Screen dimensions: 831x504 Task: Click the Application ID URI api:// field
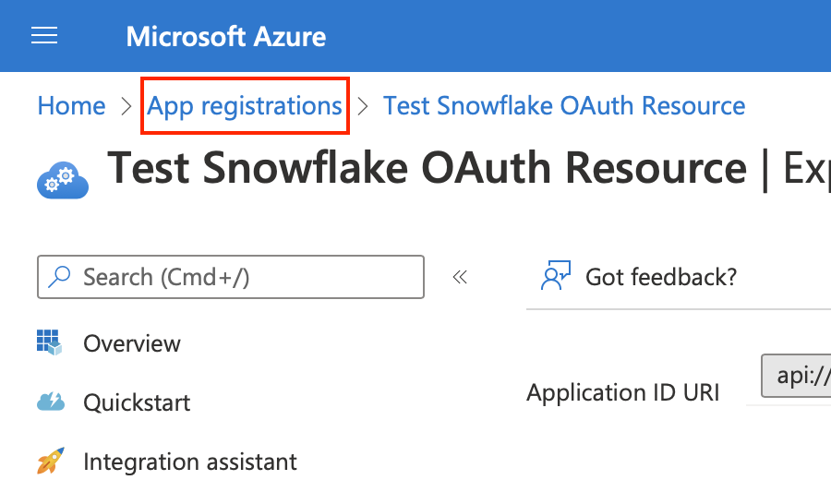[x=796, y=376]
